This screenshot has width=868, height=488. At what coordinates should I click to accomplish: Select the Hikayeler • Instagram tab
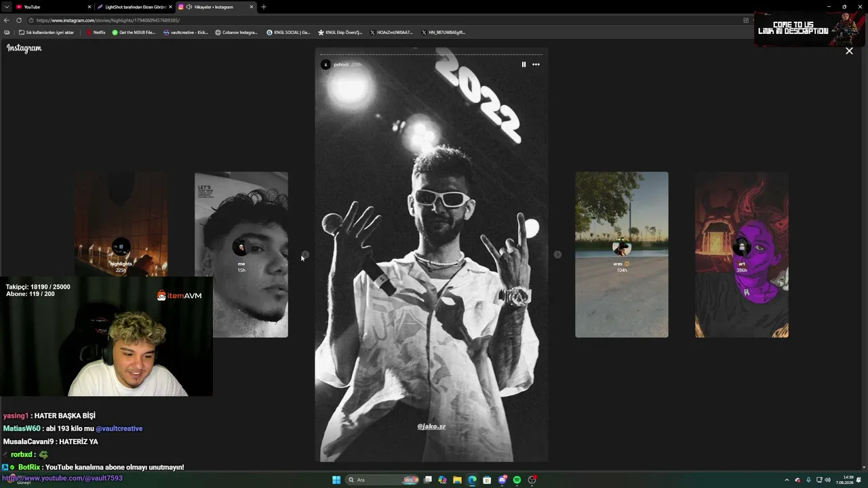(x=216, y=7)
